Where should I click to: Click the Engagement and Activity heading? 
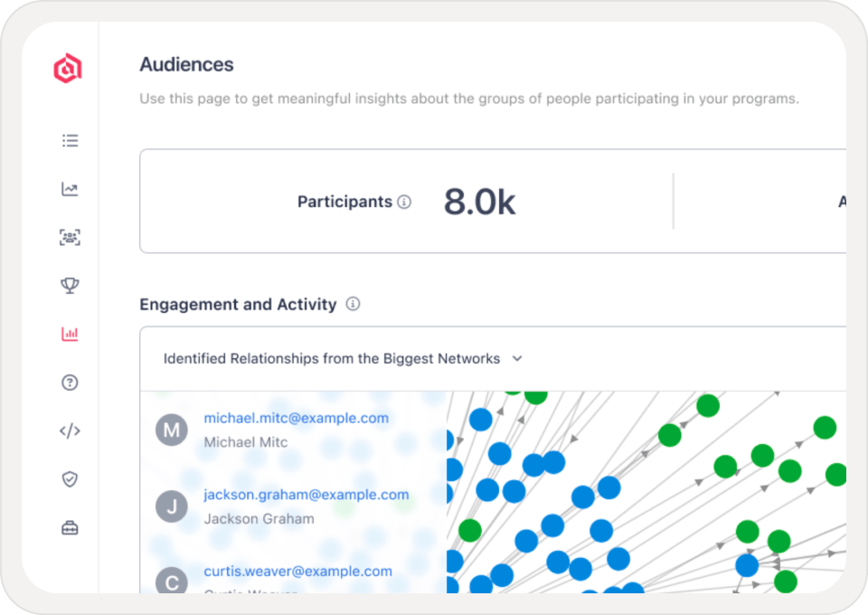pos(238,305)
